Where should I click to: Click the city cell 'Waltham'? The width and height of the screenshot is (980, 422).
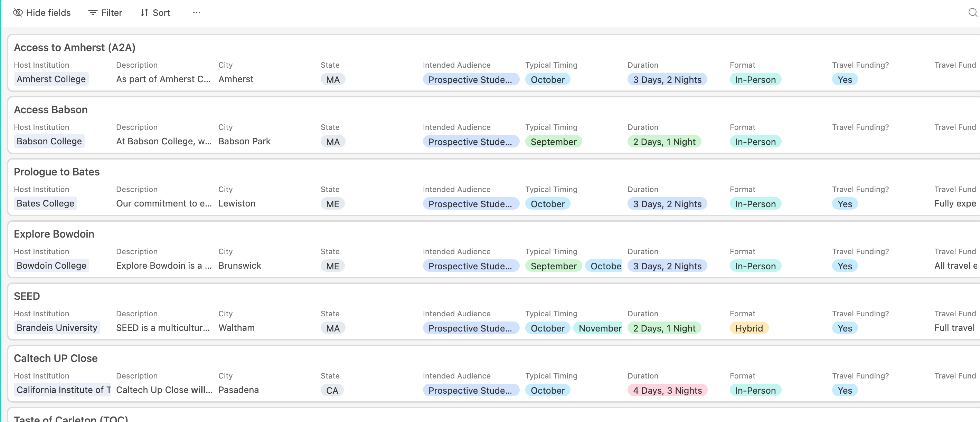(x=236, y=328)
